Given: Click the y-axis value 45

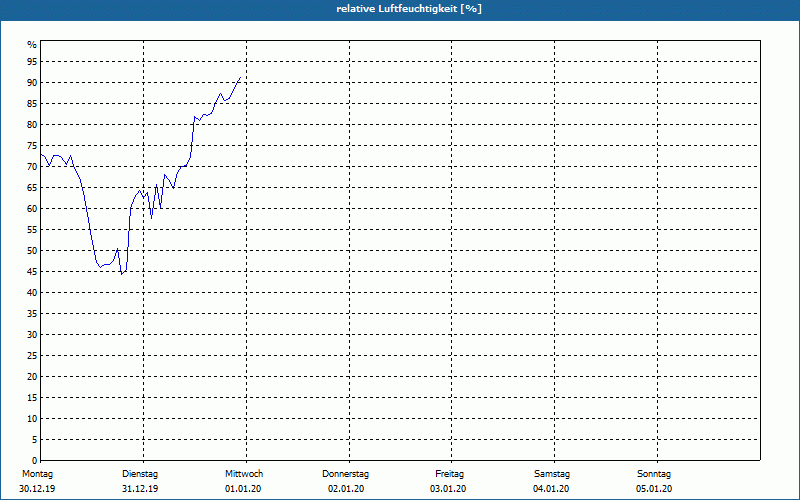Looking at the screenshot, I should tap(32, 271).
